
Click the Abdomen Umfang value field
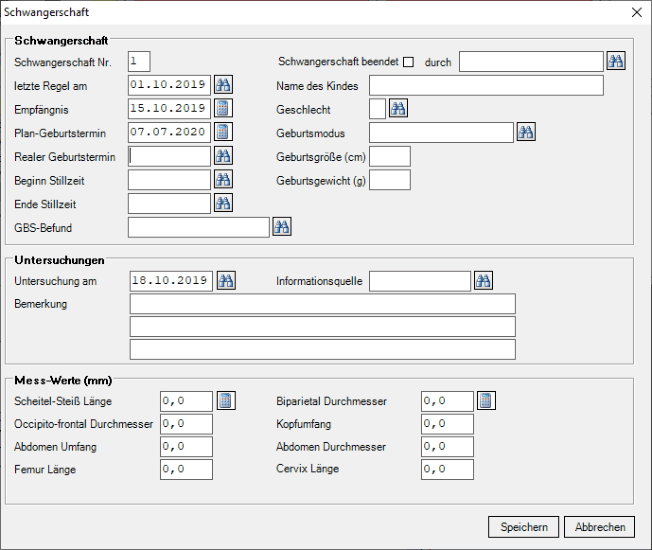point(186,447)
